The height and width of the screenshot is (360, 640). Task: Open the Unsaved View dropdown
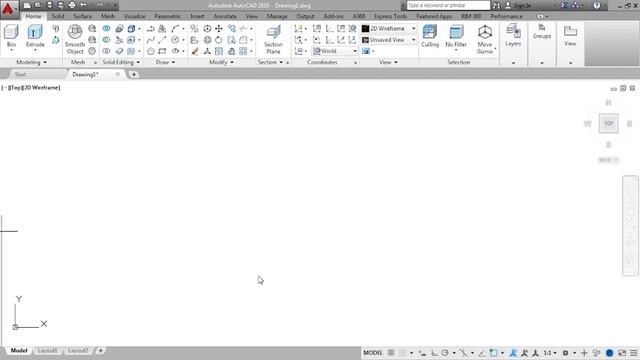389,40
